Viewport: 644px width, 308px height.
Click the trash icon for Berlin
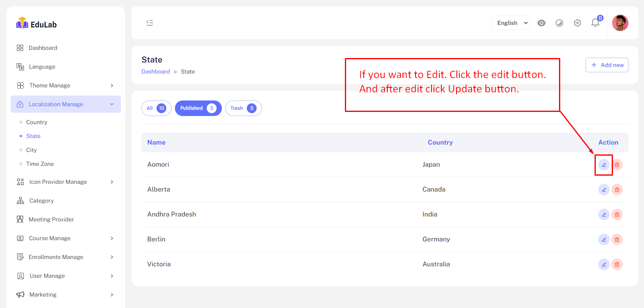tap(617, 239)
